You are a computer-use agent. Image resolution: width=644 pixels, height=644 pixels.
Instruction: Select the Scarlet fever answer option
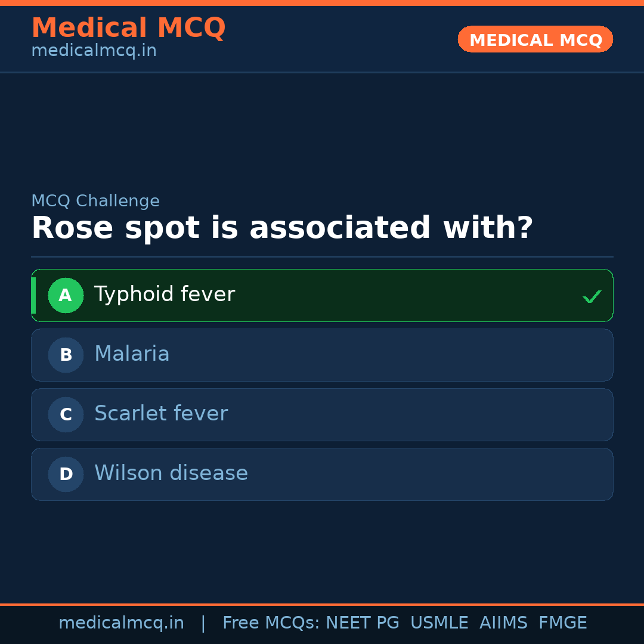(322, 414)
